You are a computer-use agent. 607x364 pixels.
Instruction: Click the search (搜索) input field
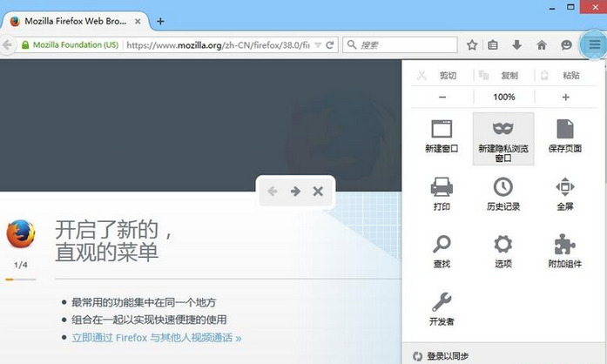pos(401,45)
